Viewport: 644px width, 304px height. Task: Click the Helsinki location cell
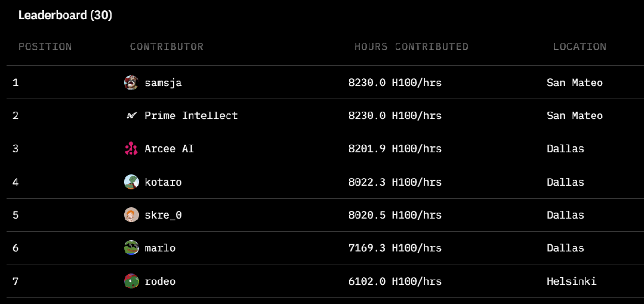coord(571,281)
